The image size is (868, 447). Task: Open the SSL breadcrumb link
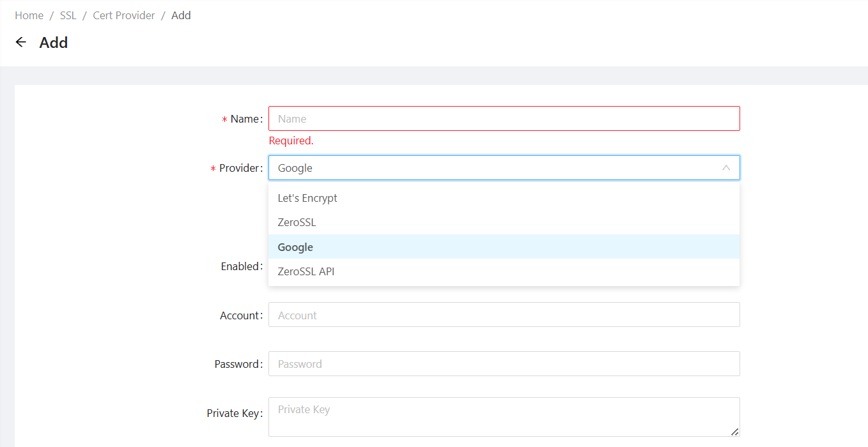68,15
